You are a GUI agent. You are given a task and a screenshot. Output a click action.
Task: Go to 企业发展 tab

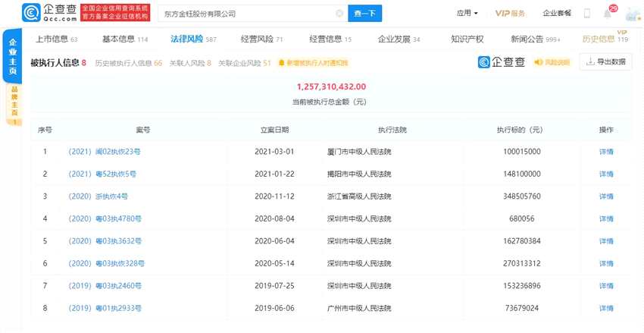(399, 39)
